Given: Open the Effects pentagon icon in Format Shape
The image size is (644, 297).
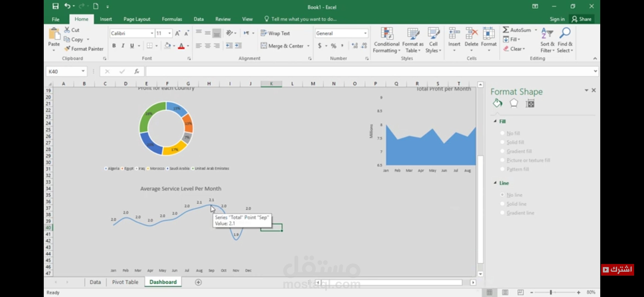Looking at the screenshot, I should point(514,103).
